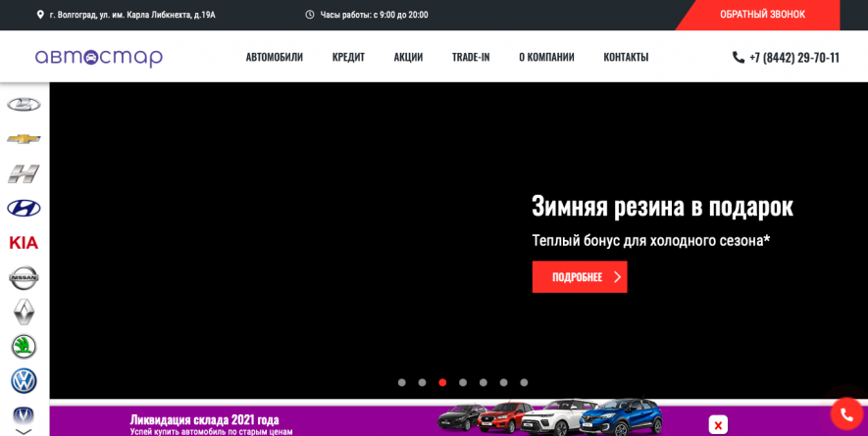Open the Haval brand logo
This screenshot has width=868, height=436.
point(24,173)
